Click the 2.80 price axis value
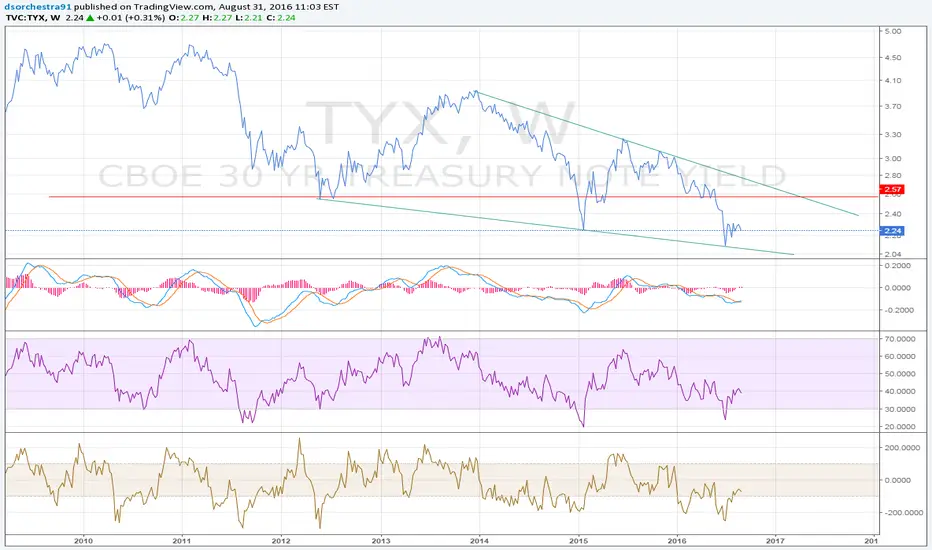 tap(893, 175)
